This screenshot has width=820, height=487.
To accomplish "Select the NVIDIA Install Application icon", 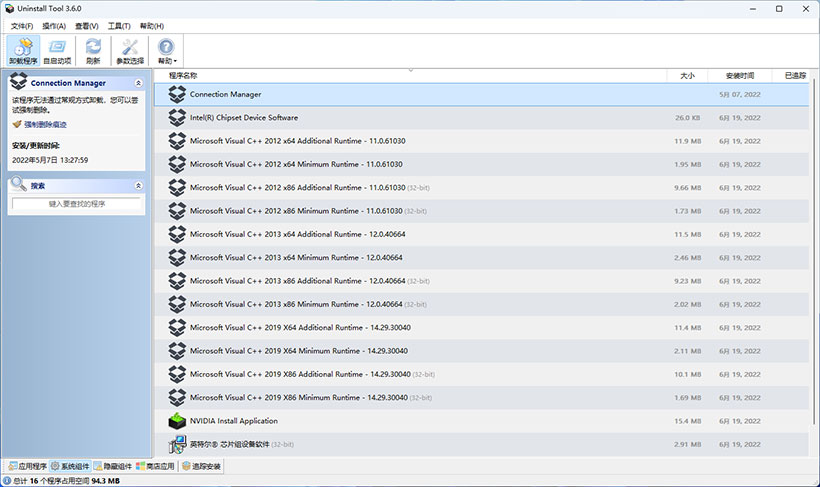I will tap(177, 421).
